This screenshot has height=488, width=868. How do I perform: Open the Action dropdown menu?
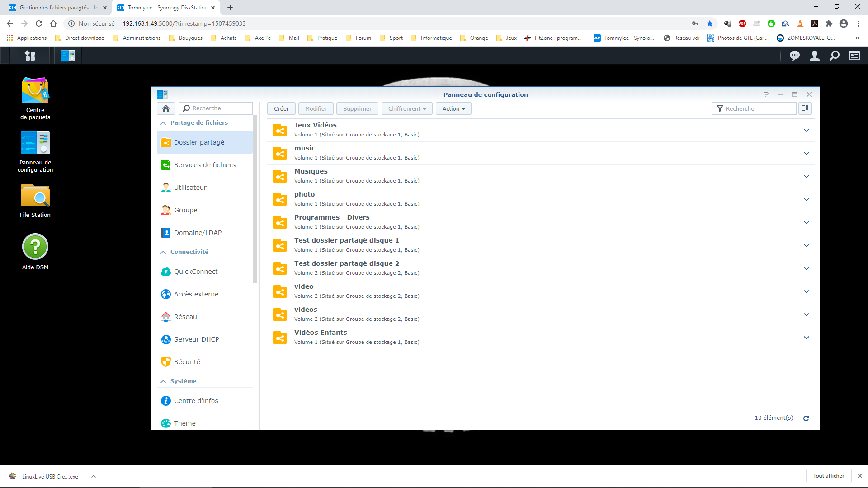[453, 109]
